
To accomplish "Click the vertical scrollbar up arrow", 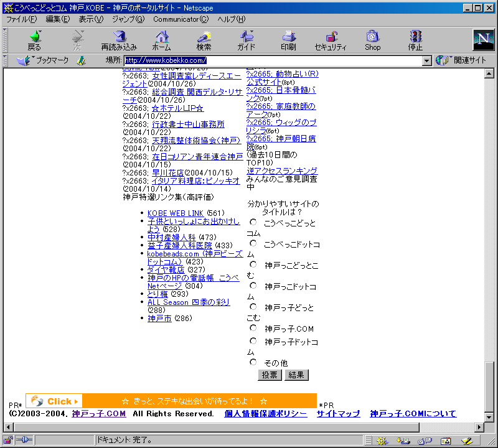I will pyautogui.click(x=489, y=73).
